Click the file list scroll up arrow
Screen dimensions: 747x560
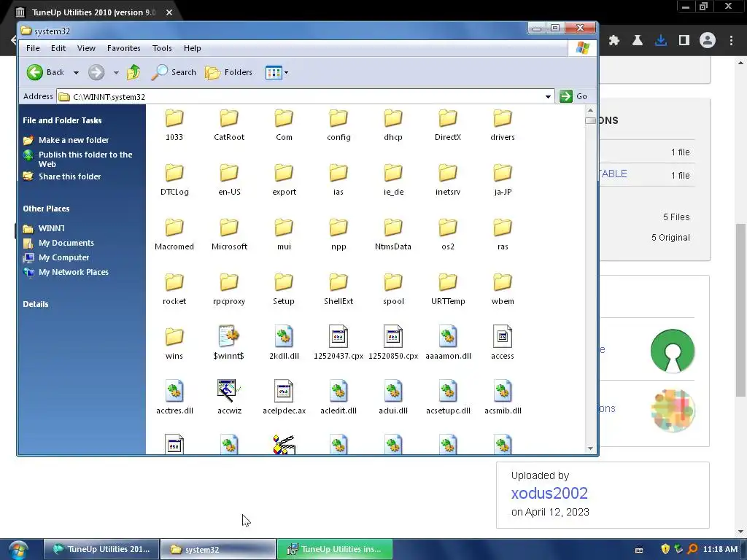click(590, 110)
